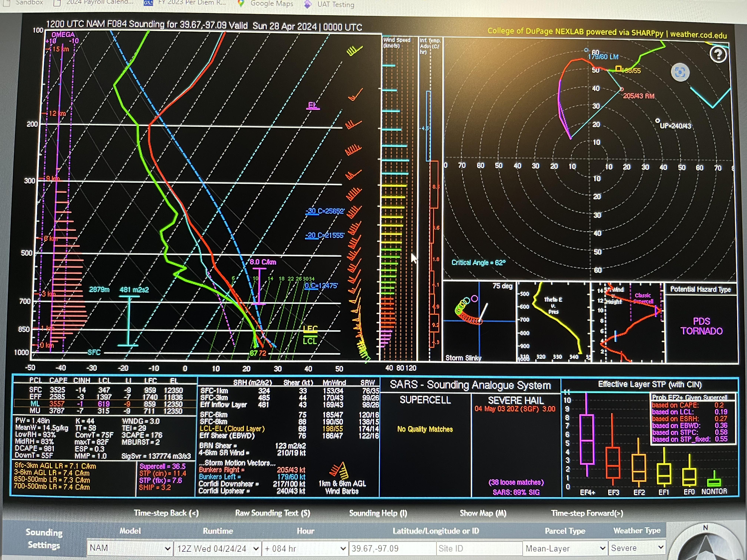Open the Hour dropdown + 084 hr

305,549
